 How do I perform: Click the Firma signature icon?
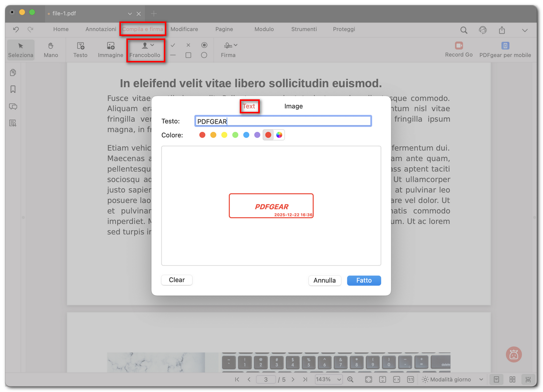(x=227, y=45)
